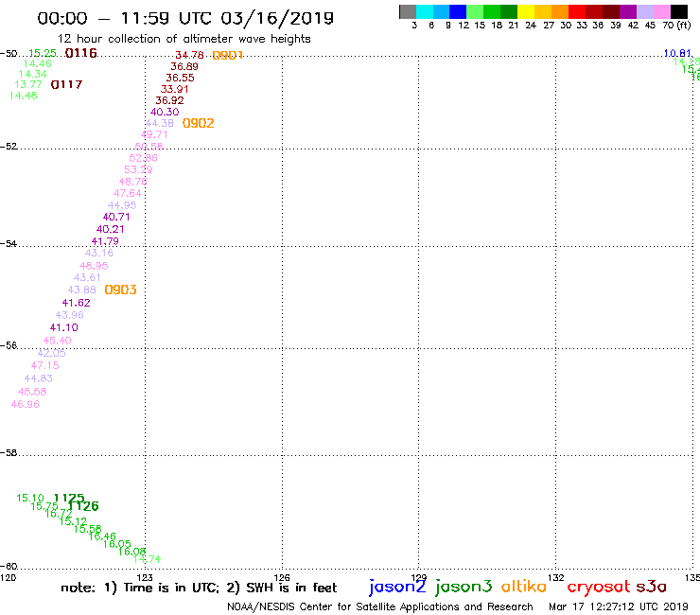Click the wave height value '53.29'
Viewport: 700px width, 615px height.
(138, 169)
